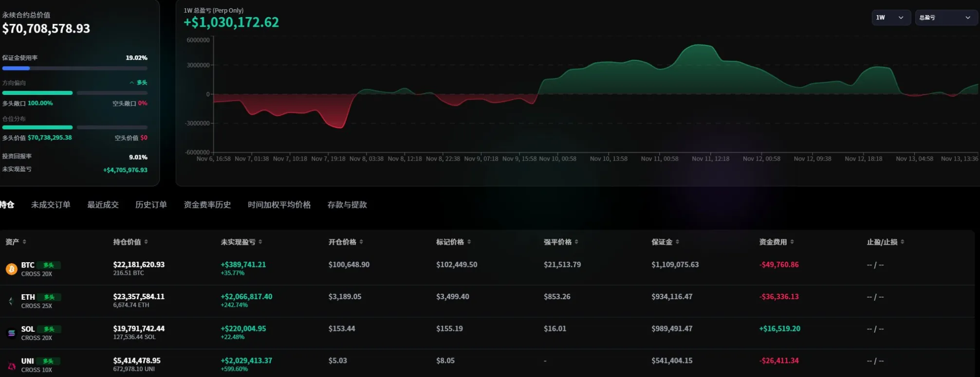Click the 保证金使用率 progress bar
Viewport: 980px width, 377px height.
click(x=74, y=69)
